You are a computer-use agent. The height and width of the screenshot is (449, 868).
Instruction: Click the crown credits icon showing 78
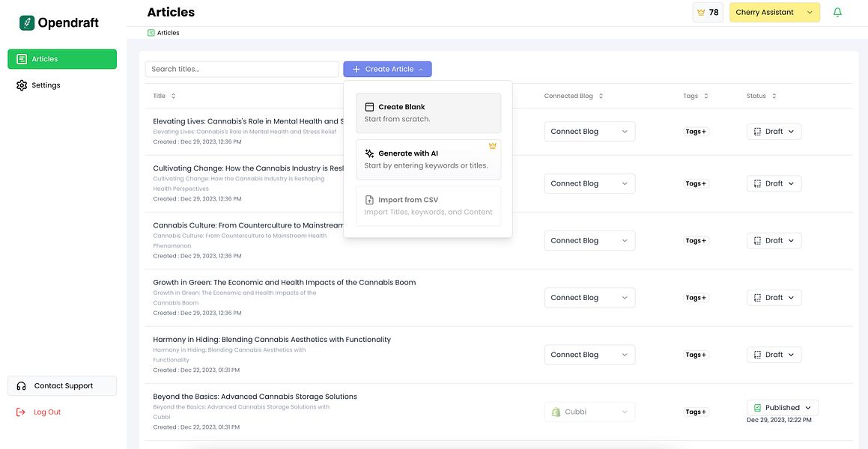(701, 13)
